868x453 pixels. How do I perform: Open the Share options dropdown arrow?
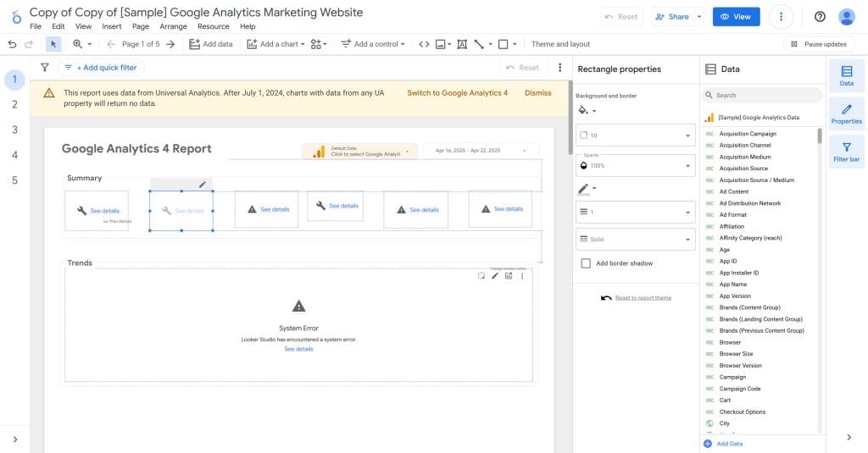(699, 17)
